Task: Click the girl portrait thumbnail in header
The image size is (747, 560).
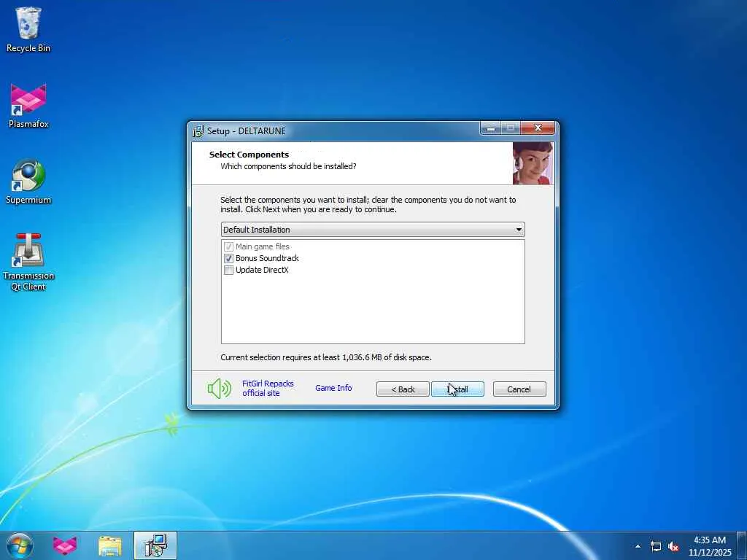Action: [533, 163]
